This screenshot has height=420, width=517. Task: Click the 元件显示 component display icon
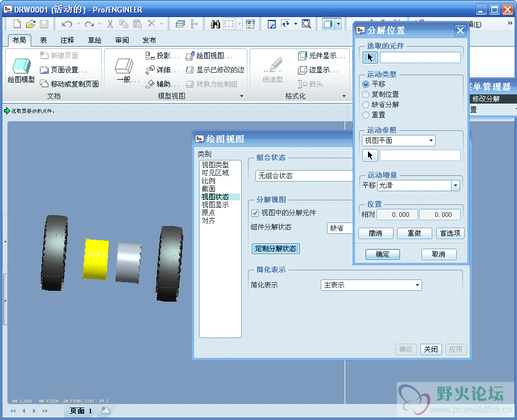[303, 56]
